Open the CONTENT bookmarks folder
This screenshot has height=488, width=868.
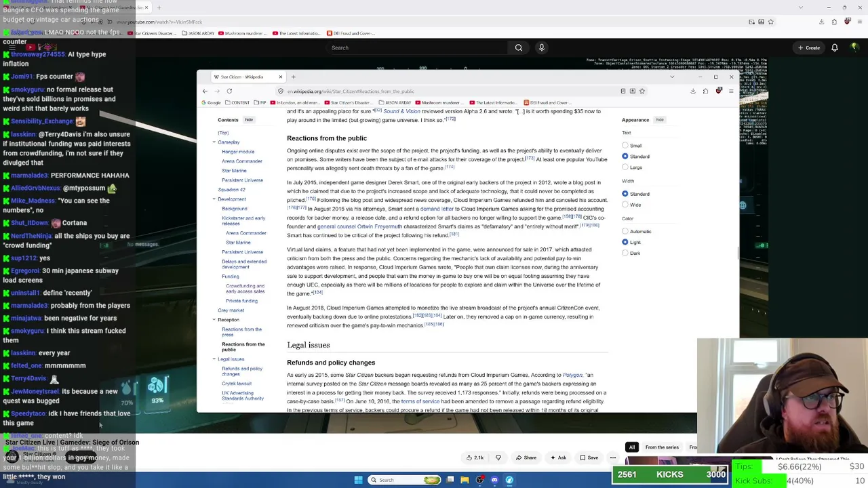point(237,103)
